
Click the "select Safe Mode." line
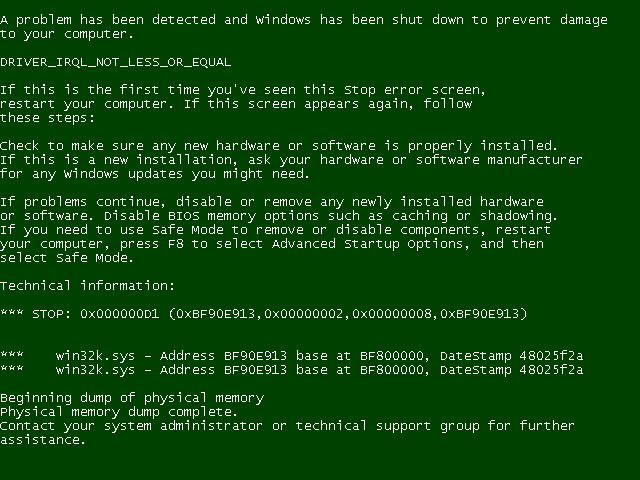pos(66,258)
